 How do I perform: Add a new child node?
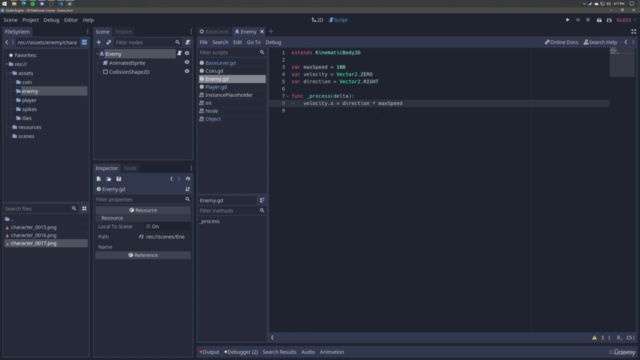(99, 42)
